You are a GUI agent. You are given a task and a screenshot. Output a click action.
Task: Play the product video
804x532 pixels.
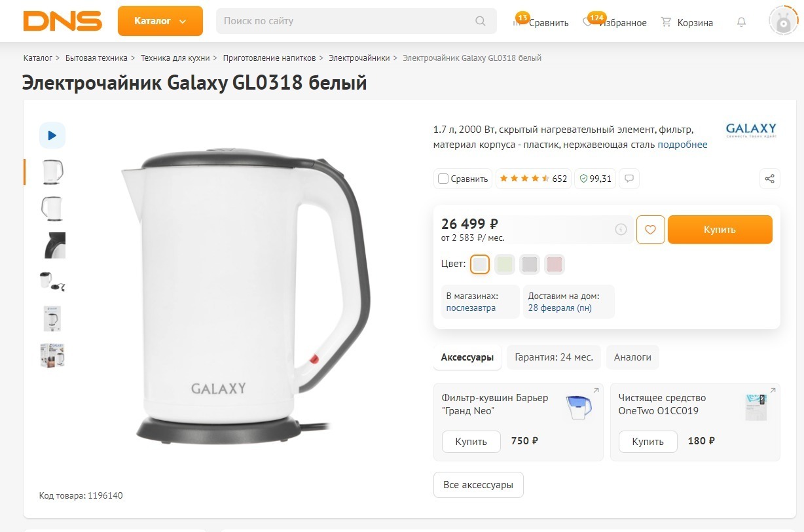(52, 135)
